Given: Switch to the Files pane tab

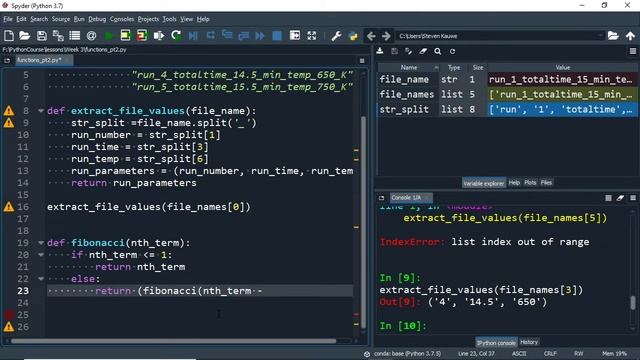Looking at the screenshot, I should (546, 183).
